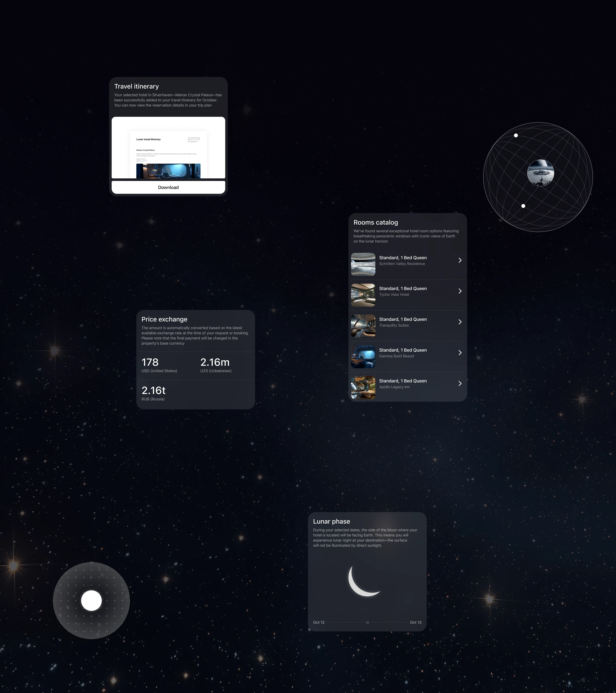This screenshot has height=693, width=616.
Task: Select the 2.16m UZS price value
Action: (x=215, y=362)
